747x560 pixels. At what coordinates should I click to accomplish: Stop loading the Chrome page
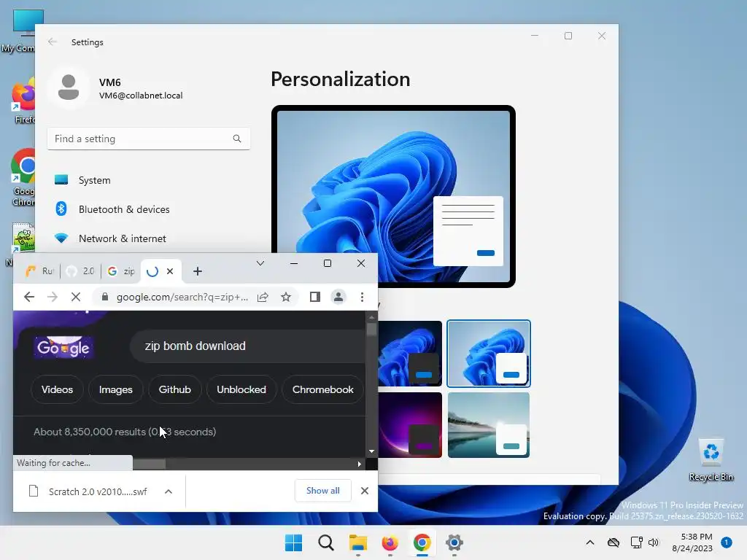[x=76, y=297]
